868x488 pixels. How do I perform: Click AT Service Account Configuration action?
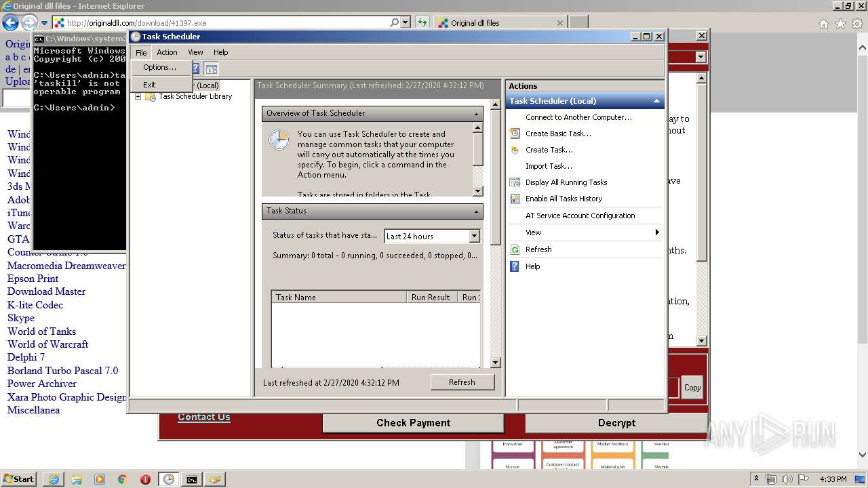[580, 216]
